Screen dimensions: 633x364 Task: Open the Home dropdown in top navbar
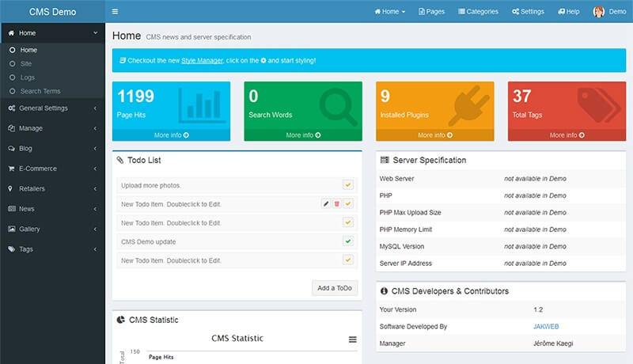point(389,12)
